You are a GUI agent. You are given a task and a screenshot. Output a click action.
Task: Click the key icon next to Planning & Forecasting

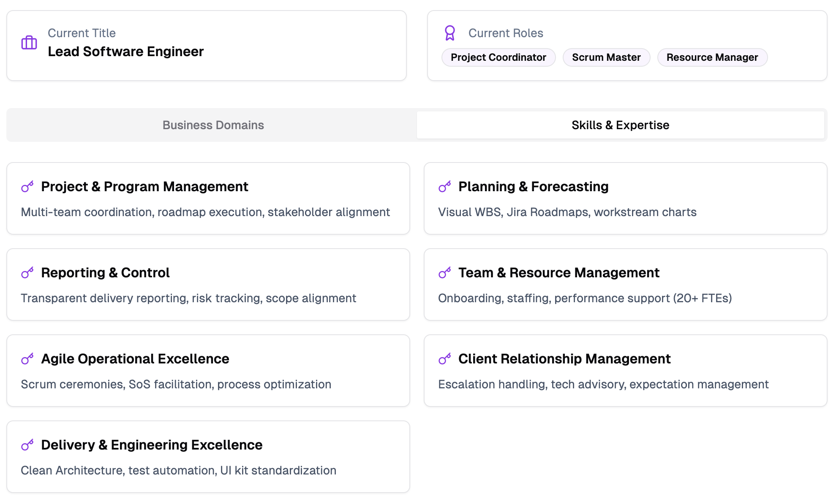(444, 187)
